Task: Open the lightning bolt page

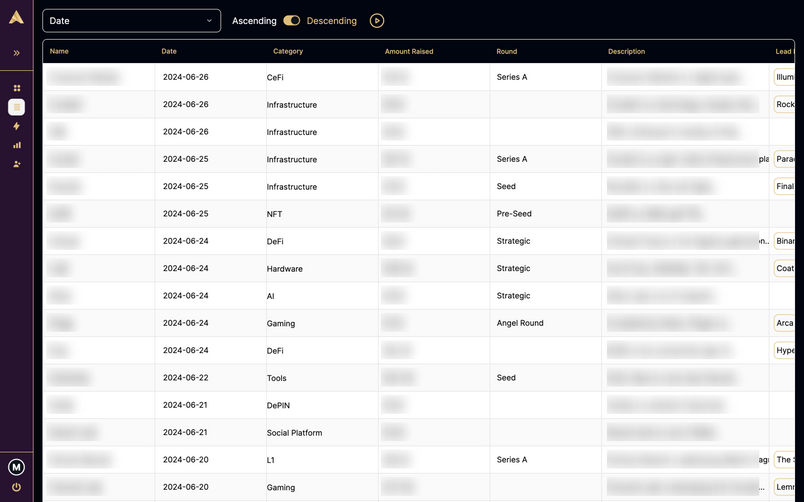Action: click(16, 126)
